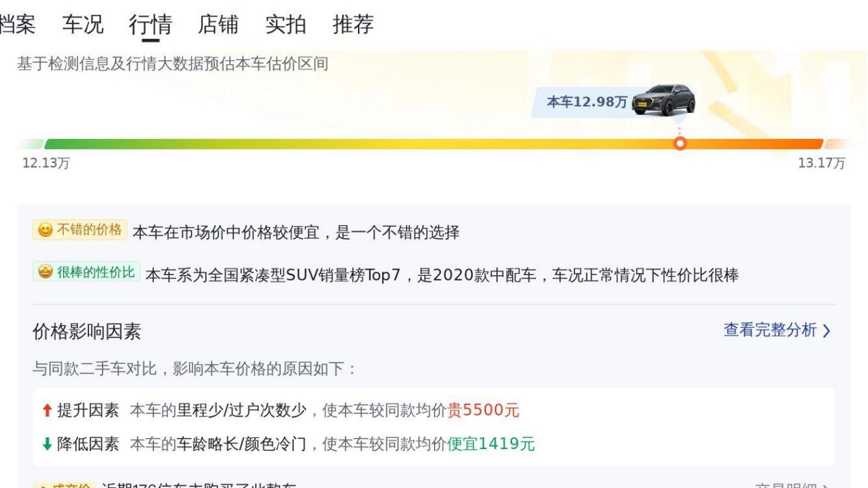The height and width of the screenshot is (488, 868).
Task: Click the 12.13万 minimum price label
Action: click(46, 163)
